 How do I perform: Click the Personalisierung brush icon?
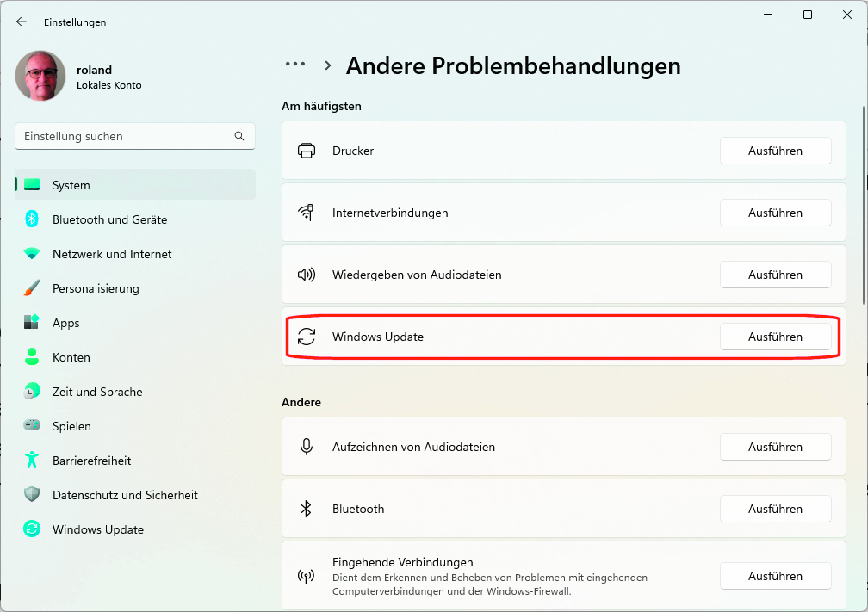tap(31, 288)
